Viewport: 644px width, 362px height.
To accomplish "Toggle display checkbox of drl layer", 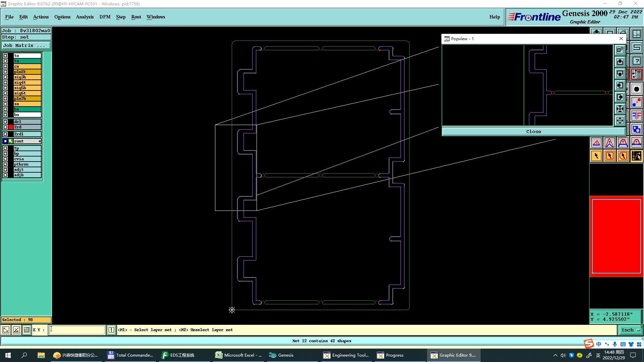I will pos(5,122).
